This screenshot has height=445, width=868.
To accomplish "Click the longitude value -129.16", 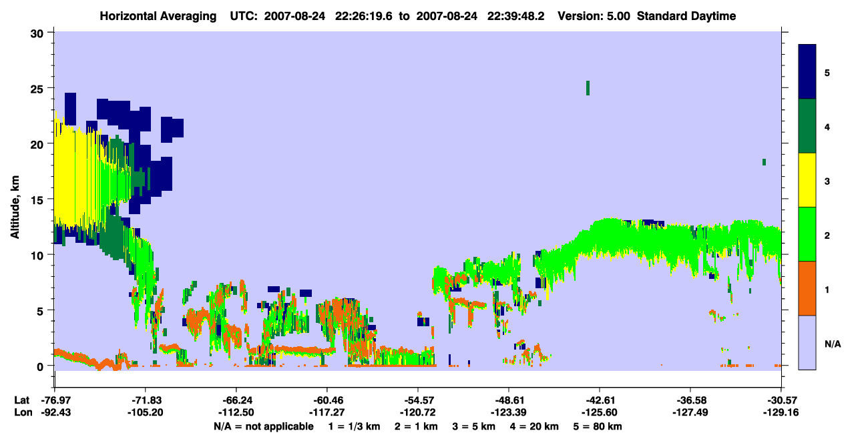I will point(781,412).
